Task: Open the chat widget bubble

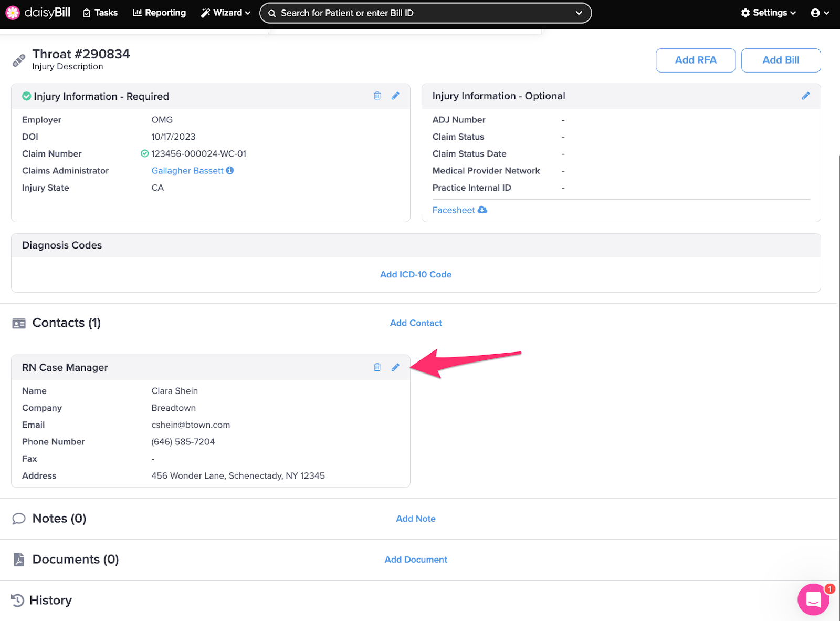Action: (x=813, y=599)
